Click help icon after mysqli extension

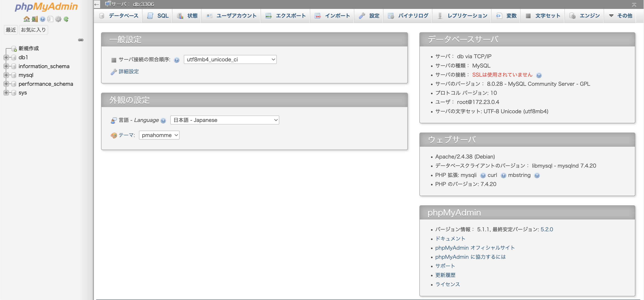[x=483, y=176]
